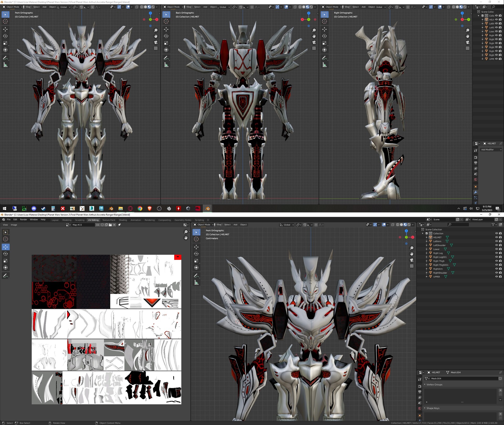
Task: Launch Blender from the Windows taskbar
Action: (x=207, y=208)
